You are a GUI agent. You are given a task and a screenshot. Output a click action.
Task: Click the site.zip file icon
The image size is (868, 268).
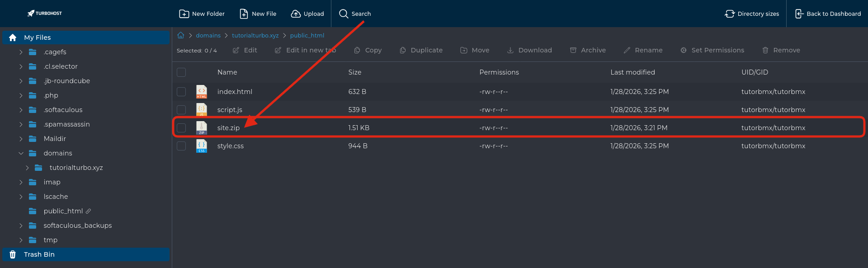pyautogui.click(x=202, y=128)
